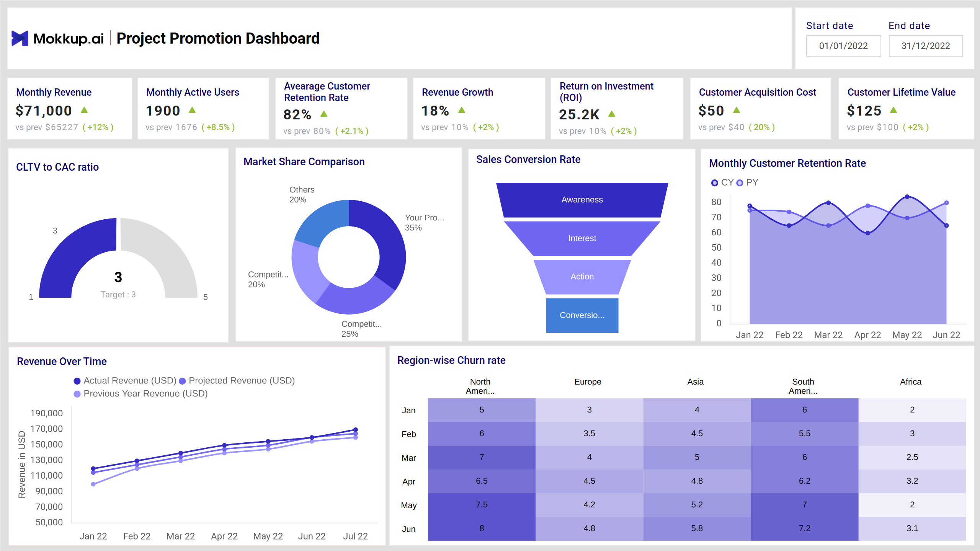
Task: Select the 1900 Monthly Active Users value
Action: (x=163, y=111)
